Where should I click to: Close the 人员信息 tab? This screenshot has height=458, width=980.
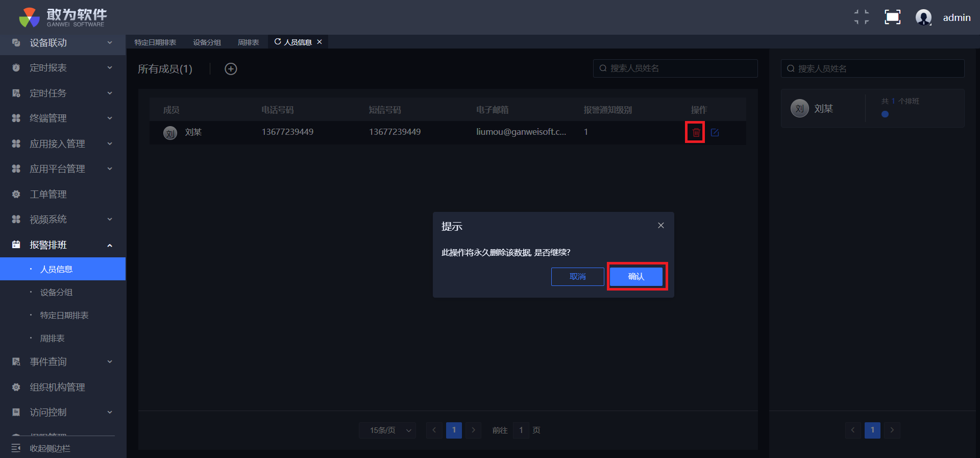pos(320,42)
